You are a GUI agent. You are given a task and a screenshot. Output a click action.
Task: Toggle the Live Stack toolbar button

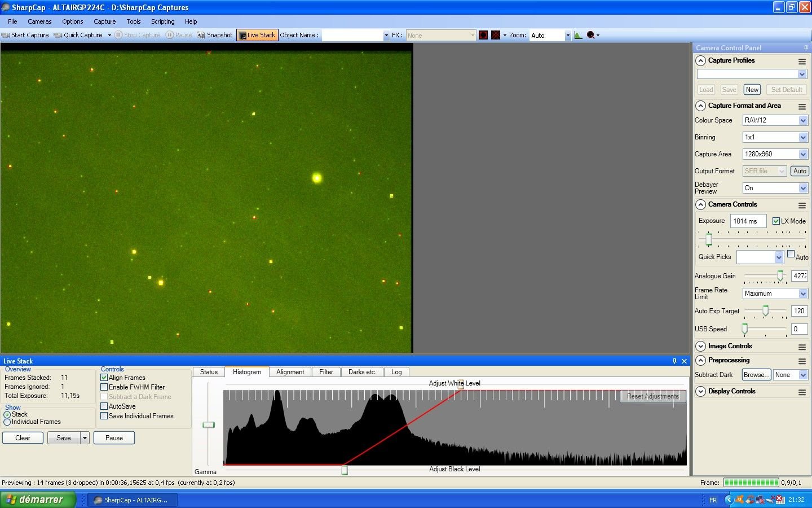coord(257,35)
